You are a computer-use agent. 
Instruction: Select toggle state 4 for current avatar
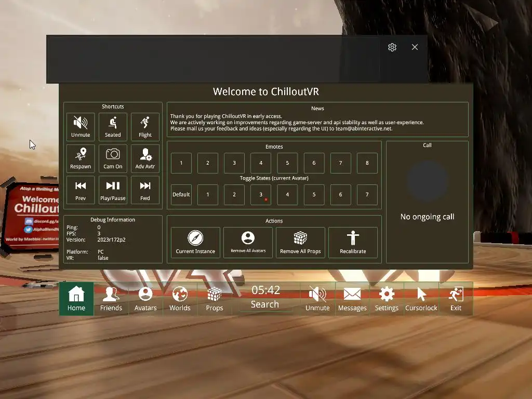coord(287,194)
